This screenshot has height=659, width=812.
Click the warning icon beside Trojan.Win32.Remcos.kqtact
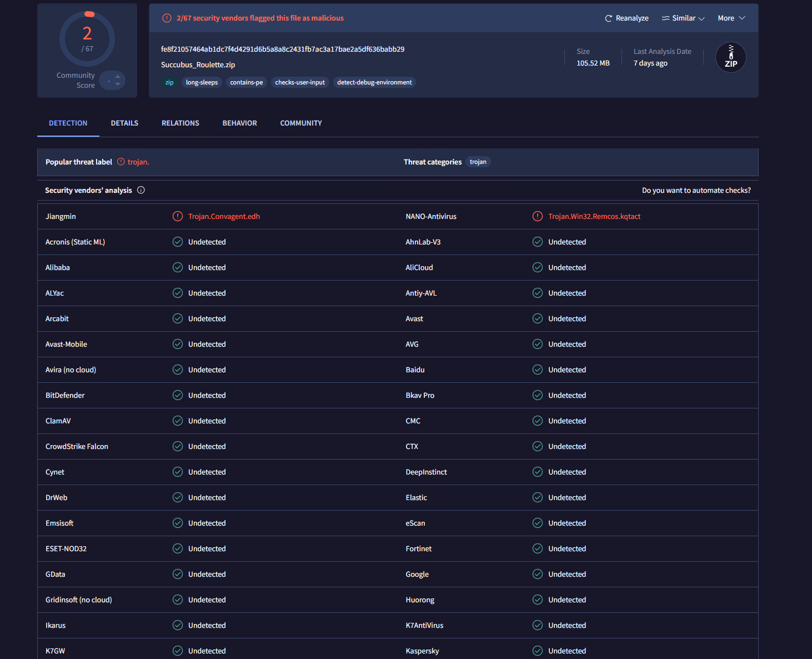[x=538, y=216]
